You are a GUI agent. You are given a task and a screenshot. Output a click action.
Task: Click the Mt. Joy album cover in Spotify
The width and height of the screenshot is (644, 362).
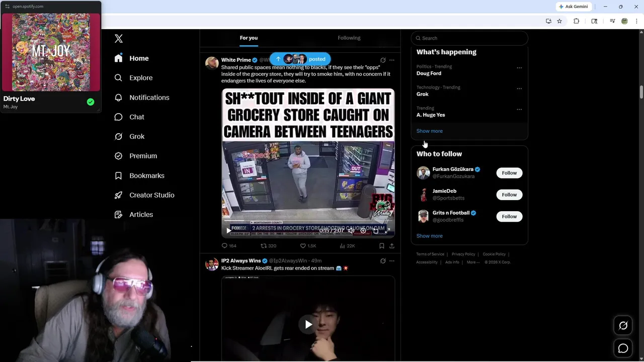click(x=51, y=52)
